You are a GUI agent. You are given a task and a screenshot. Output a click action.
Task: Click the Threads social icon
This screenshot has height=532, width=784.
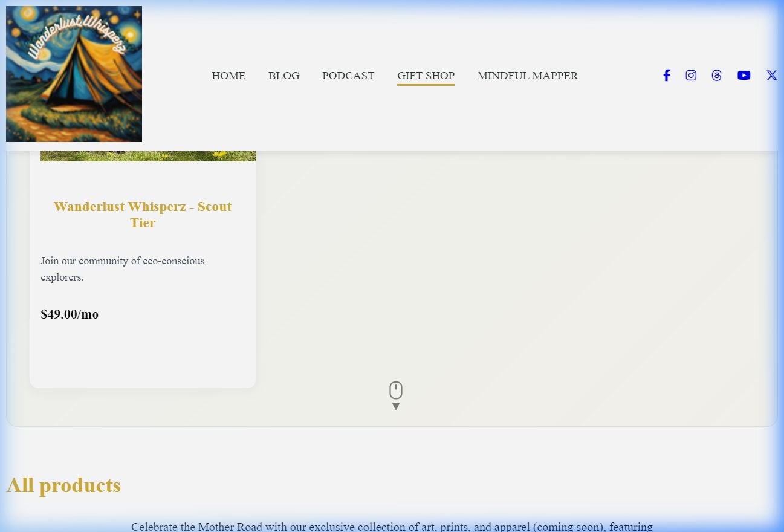716,76
